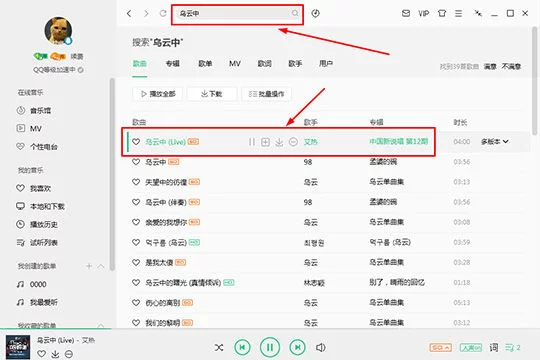
Task: Open user avatar profile picture
Action: click(x=59, y=31)
